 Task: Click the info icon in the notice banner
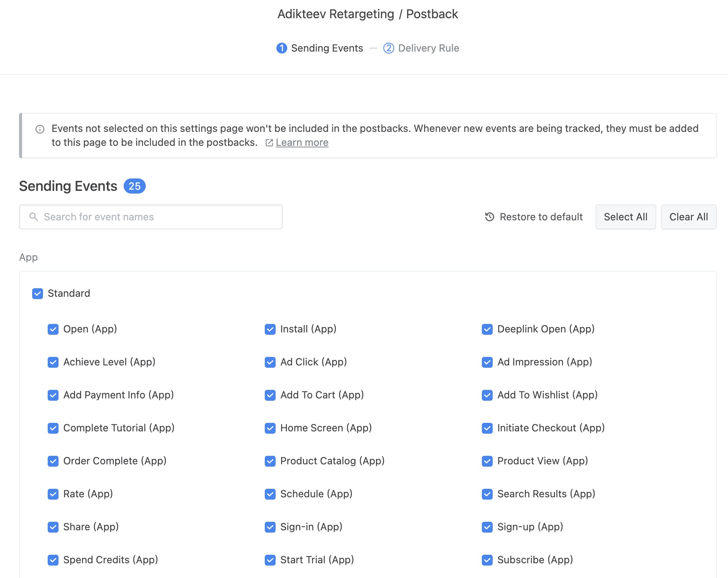pos(40,129)
